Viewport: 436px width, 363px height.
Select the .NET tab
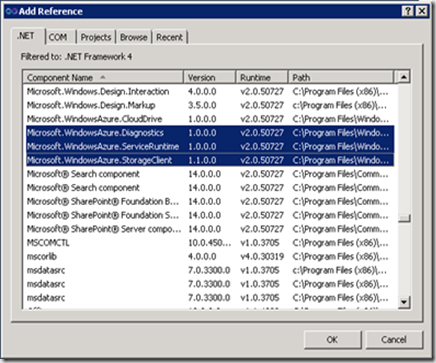27,36
